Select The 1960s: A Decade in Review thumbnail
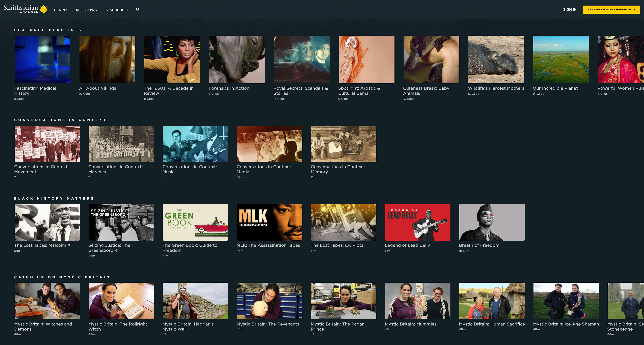The height and width of the screenshot is (345, 644). click(172, 60)
